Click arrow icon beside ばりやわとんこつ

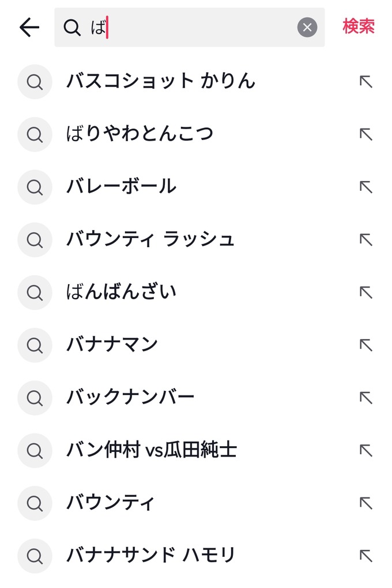[x=365, y=134]
